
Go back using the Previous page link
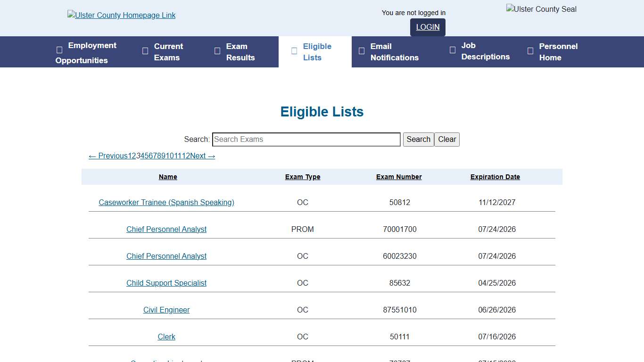(x=108, y=156)
